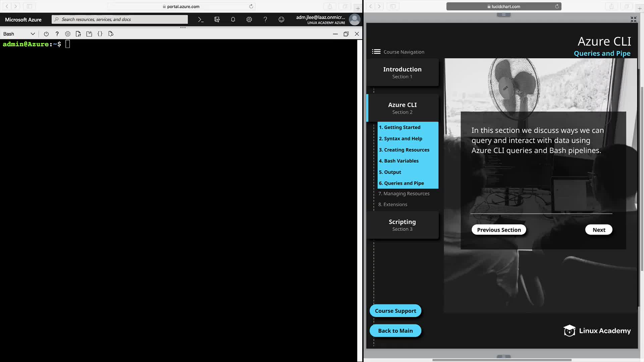Image resolution: width=644 pixels, height=362 pixels.
Task: Click the Next button
Action: [x=598, y=230]
